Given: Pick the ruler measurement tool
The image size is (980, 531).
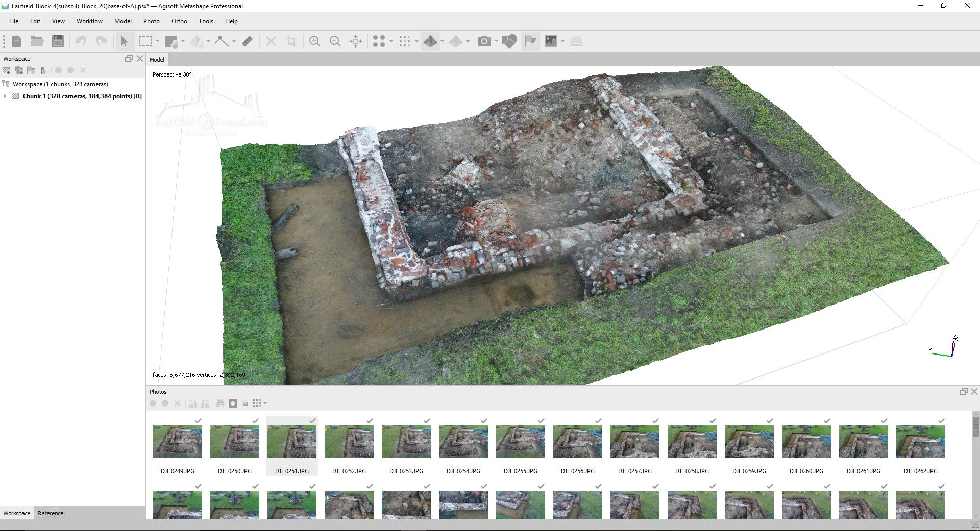Looking at the screenshot, I should point(248,41).
